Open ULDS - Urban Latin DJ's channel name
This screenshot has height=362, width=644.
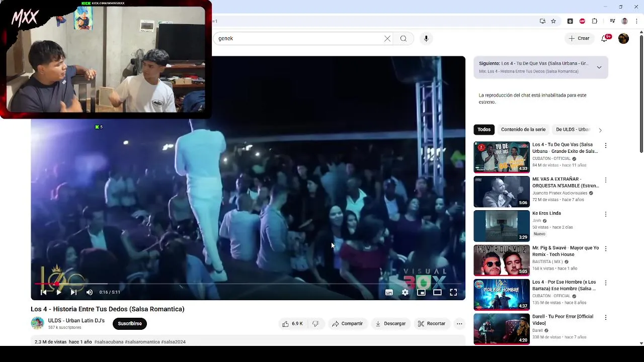(76, 321)
